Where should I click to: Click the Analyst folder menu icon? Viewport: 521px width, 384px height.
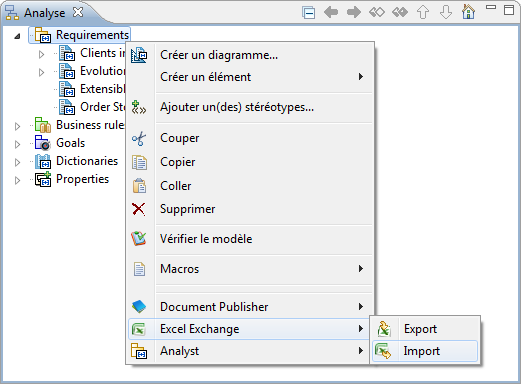pyautogui.click(x=139, y=351)
